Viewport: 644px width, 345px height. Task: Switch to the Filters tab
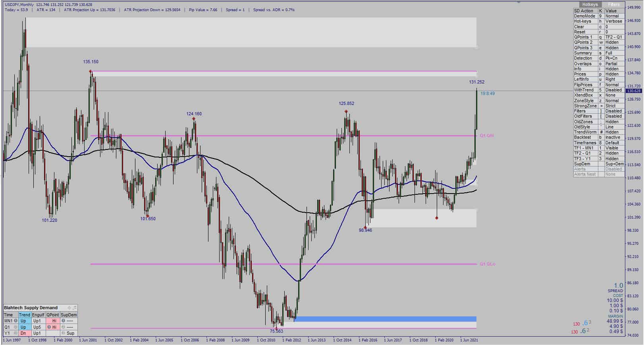coord(613,4)
